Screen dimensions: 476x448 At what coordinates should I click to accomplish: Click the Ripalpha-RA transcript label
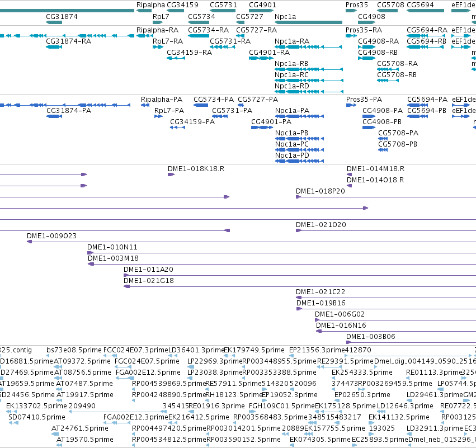coord(158,30)
